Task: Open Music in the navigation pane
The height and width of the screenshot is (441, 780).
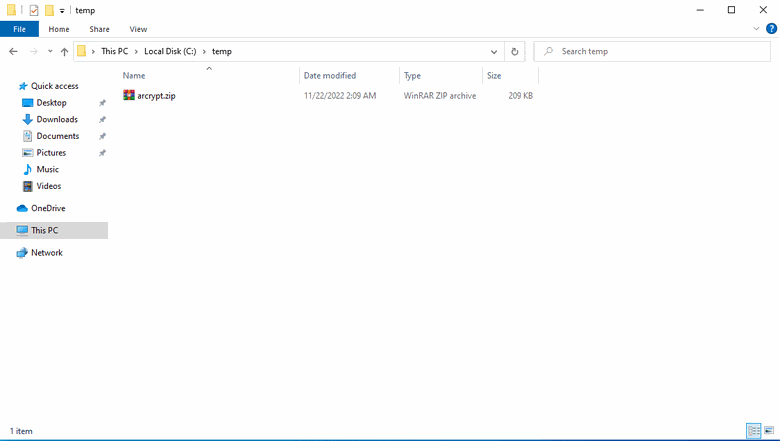Action: [48, 169]
